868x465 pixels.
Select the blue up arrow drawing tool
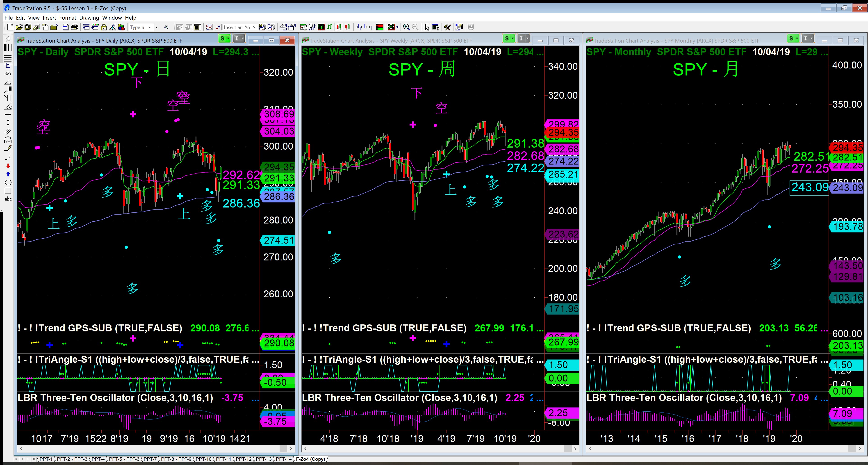(x=8, y=174)
